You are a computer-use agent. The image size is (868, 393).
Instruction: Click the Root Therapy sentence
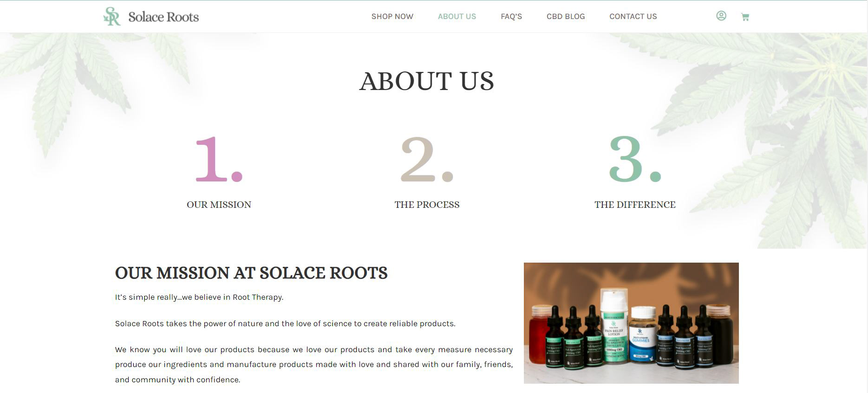(199, 297)
